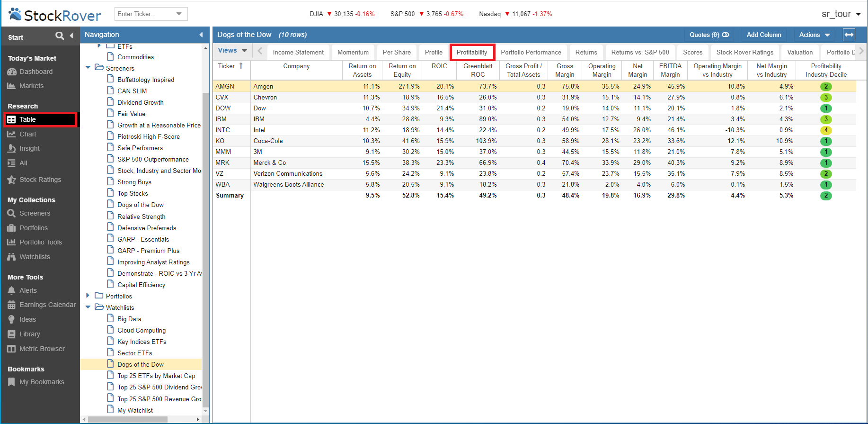Screen dimensions: 868x424
Task: Expand the ETFs folder
Action: click(x=99, y=46)
